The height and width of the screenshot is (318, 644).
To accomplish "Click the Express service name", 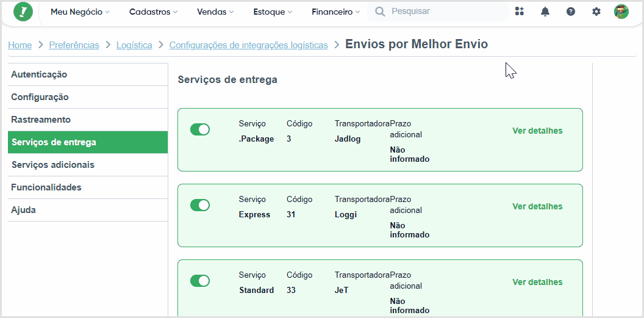I will [255, 214].
